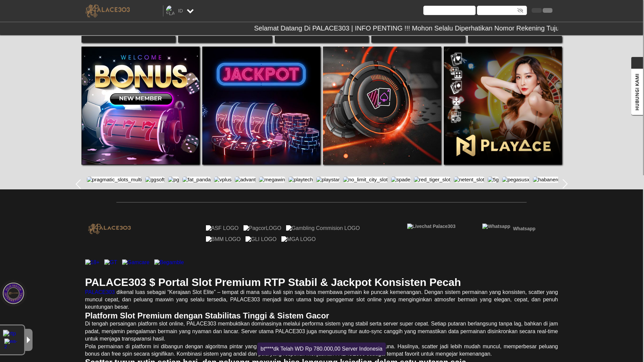Open the PALACE303 text link in the article
644x362 pixels.
click(100, 292)
